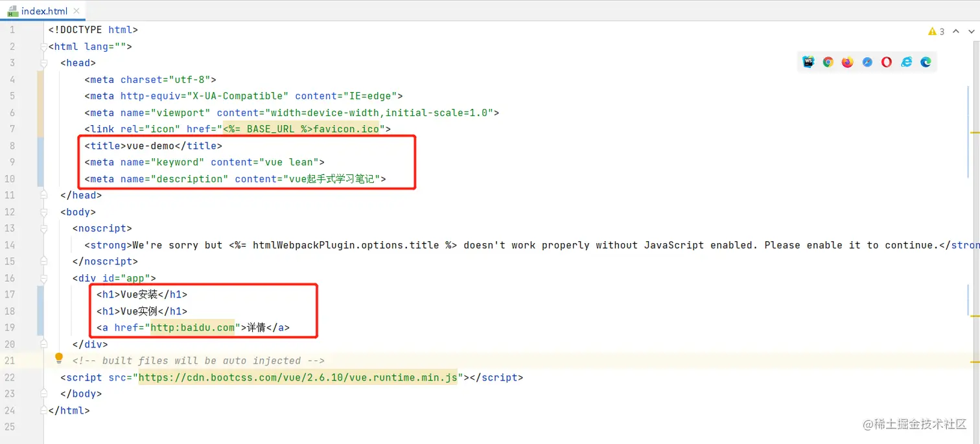This screenshot has height=444, width=980.
Task: Click the yellow warning inspection indicator
Action: (936, 31)
